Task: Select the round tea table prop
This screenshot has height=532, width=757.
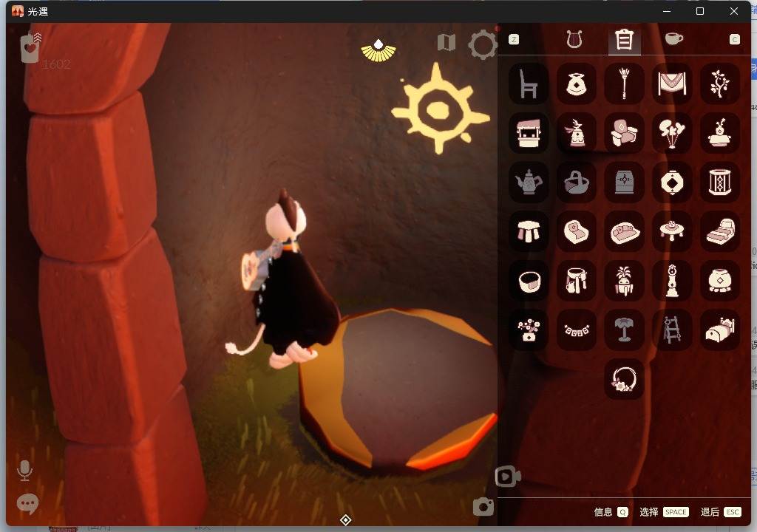Action: [x=672, y=231]
